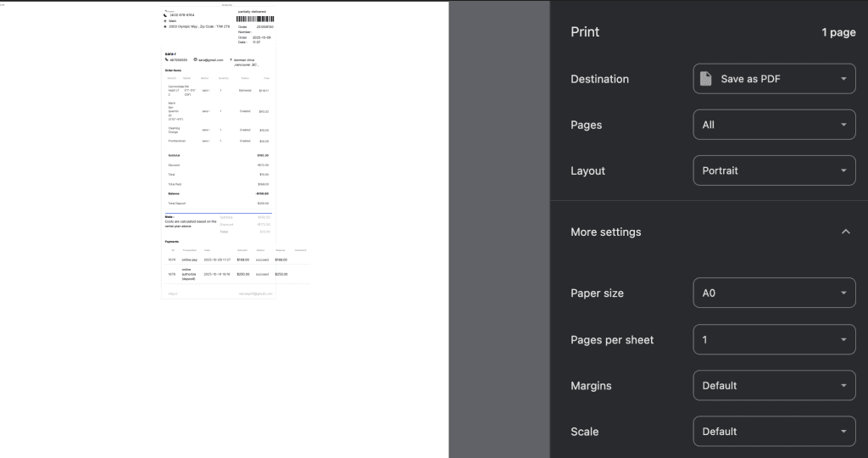Collapse the More settings section

pyautogui.click(x=606, y=232)
